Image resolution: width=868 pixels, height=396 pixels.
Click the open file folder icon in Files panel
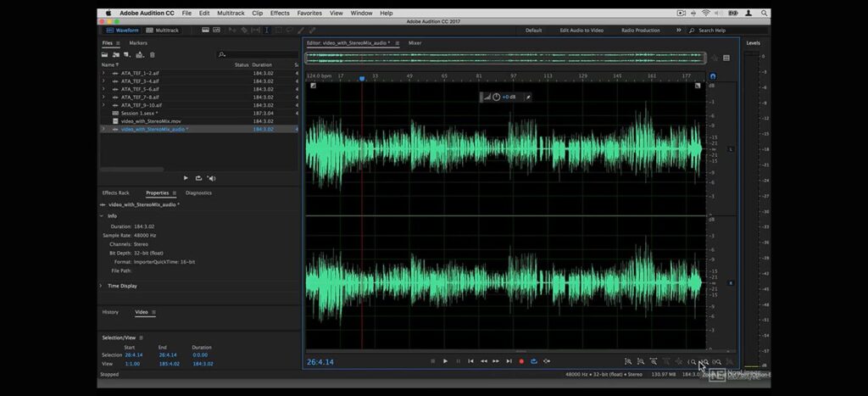(x=104, y=55)
